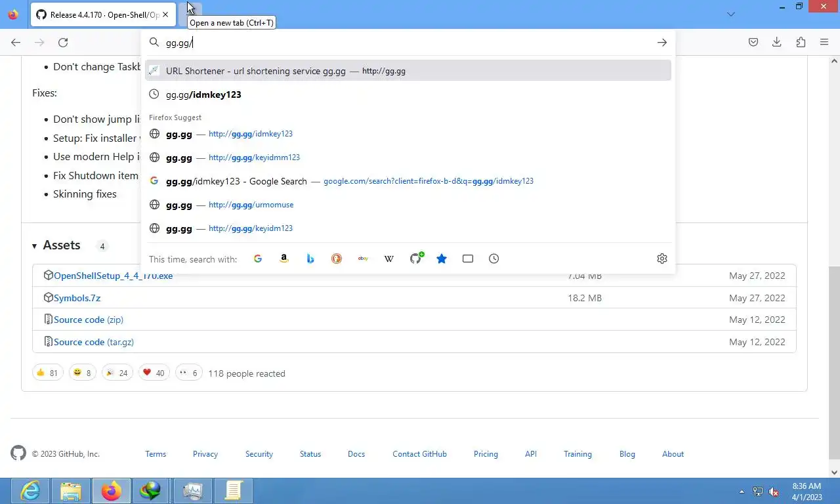Open the Docs footer link
The width and height of the screenshot is (840, 504).
click(x=356, y=454)
